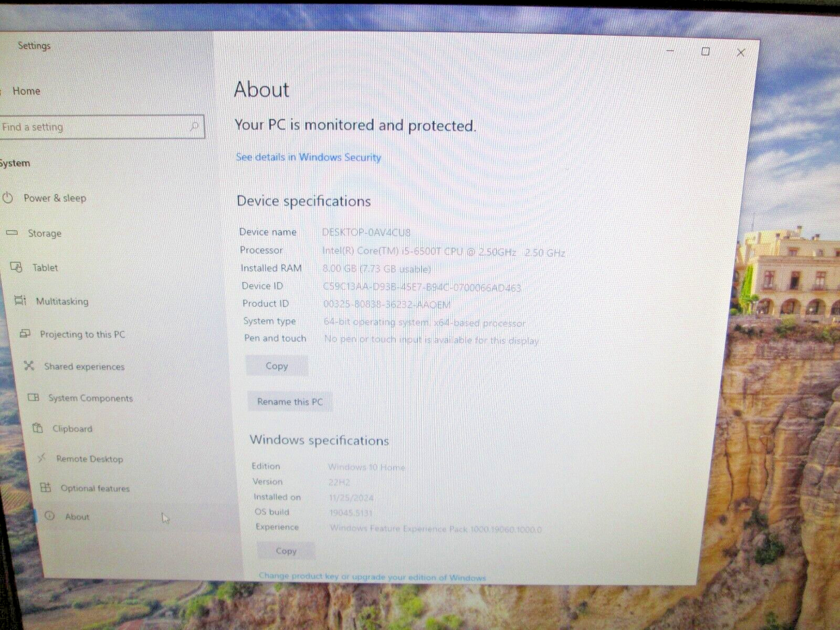
Task: Select the System category heading
Action: pyautogui.click(x=14, y=162)
